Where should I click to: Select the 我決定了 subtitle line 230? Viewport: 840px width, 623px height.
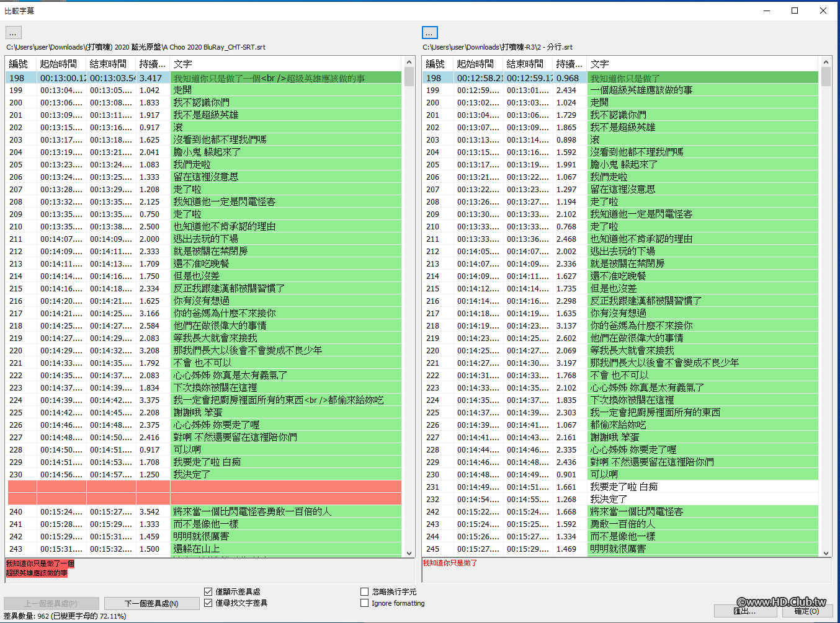(186, 474)
